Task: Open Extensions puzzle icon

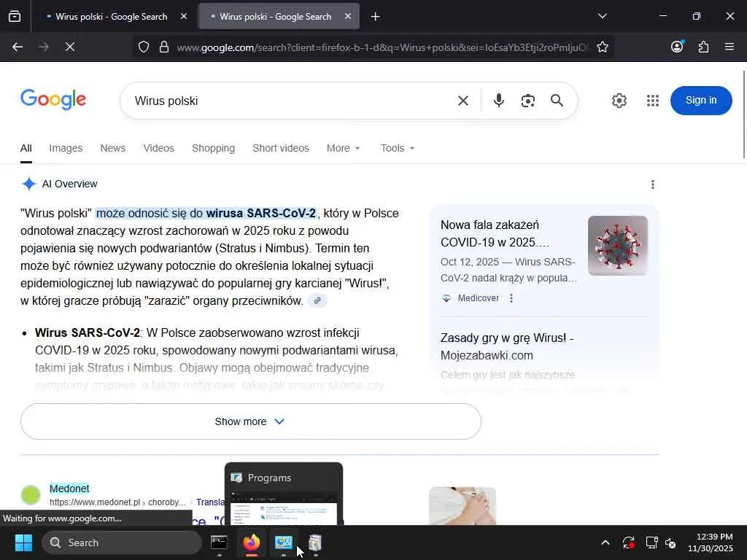Action: [x=703, y=47]
